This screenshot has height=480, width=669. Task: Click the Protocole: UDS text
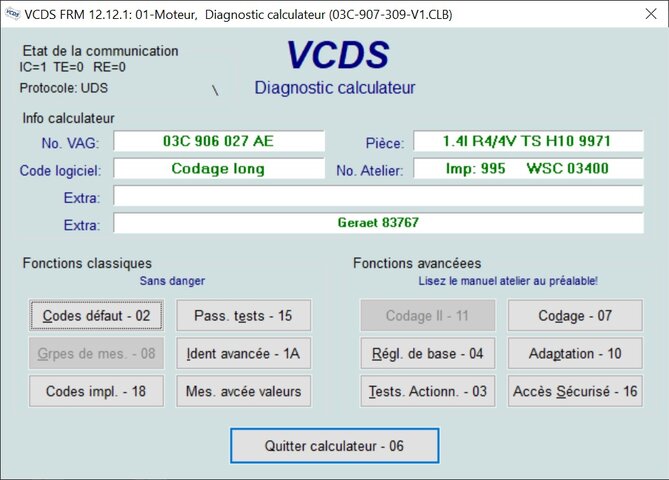[x=64, y=88]
